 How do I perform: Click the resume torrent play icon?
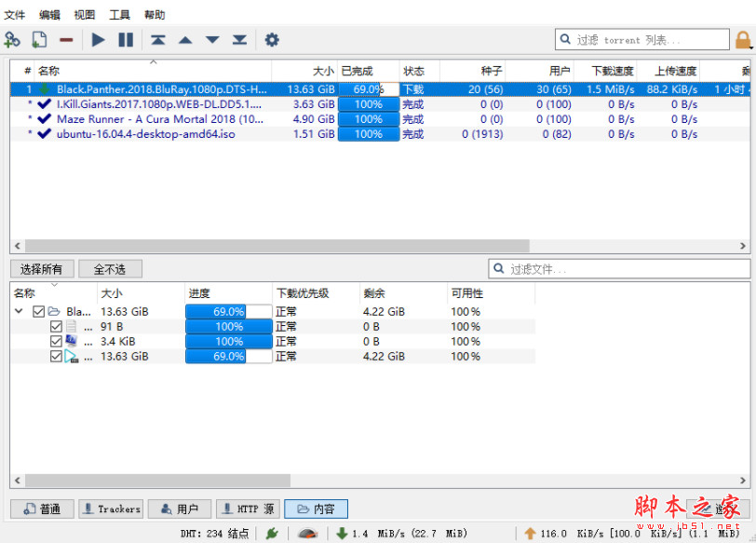click(98, 39)
